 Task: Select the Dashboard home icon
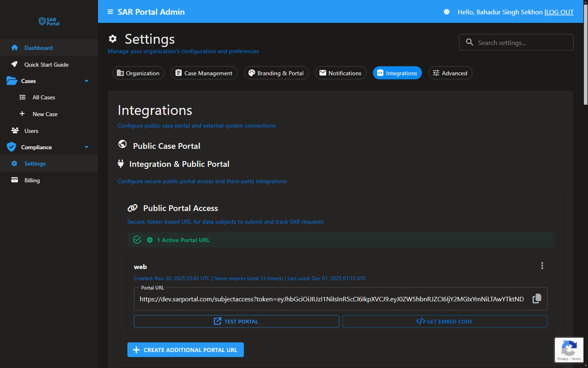[x=15, y=47]
